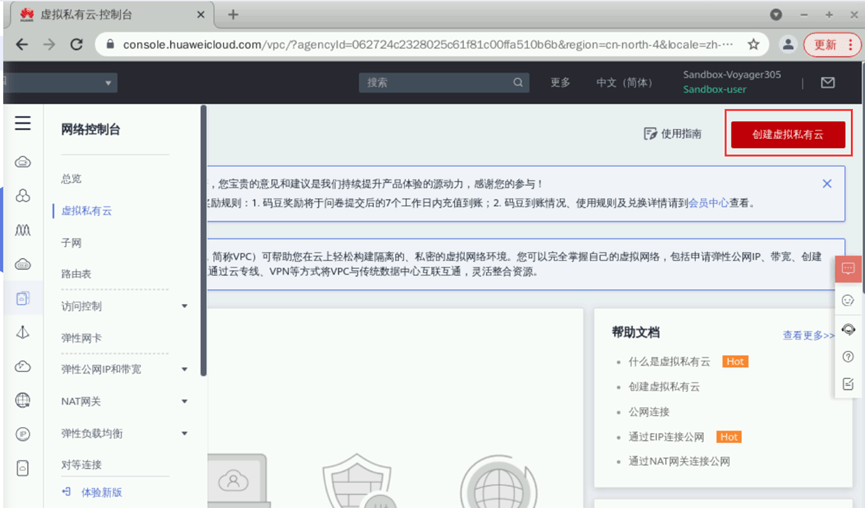Open the red chat feedback icon
The image size is (865, 508).
(848, 269)
